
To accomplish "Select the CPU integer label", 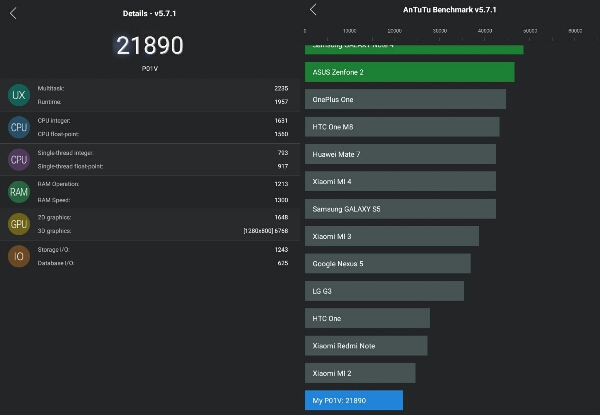I will (x=54, y=120).
